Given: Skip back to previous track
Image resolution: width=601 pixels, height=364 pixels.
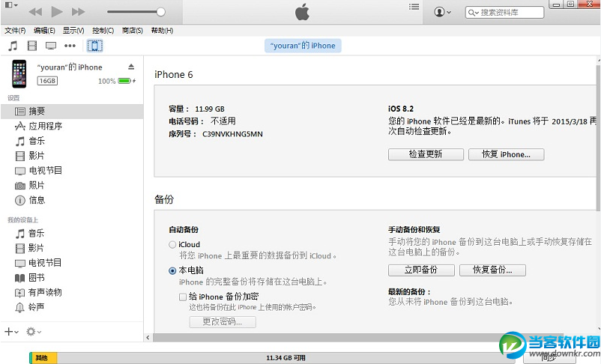Looking at the screenshot, I should coord(36,12).
